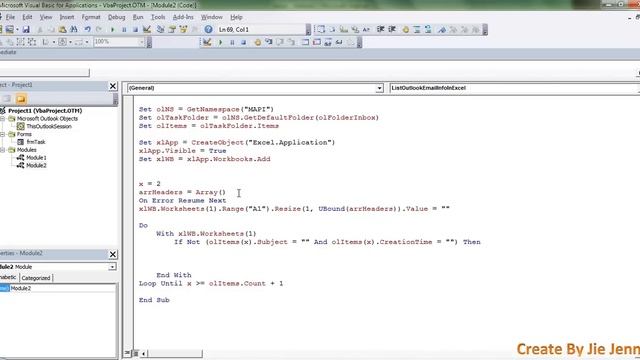This screenshot has height=360, width=640.
Task: Click Comment Block icon in Edit toolbar
Action: tap(417, 29)
